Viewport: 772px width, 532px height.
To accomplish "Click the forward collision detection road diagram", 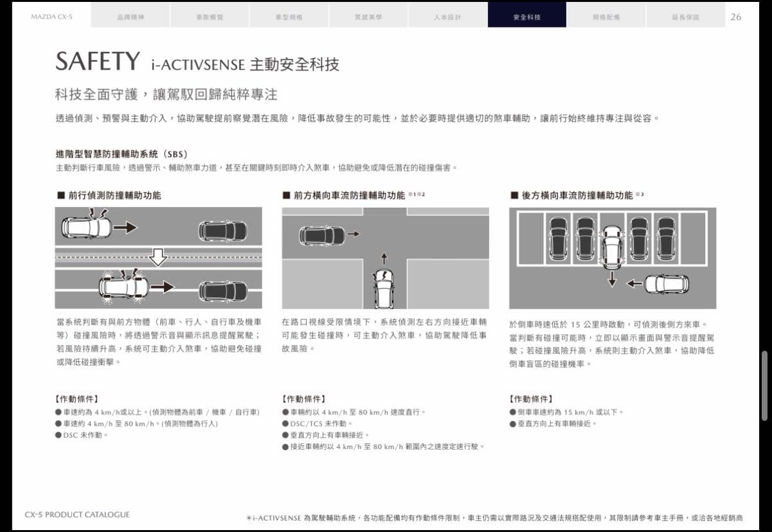I will 158,258.
